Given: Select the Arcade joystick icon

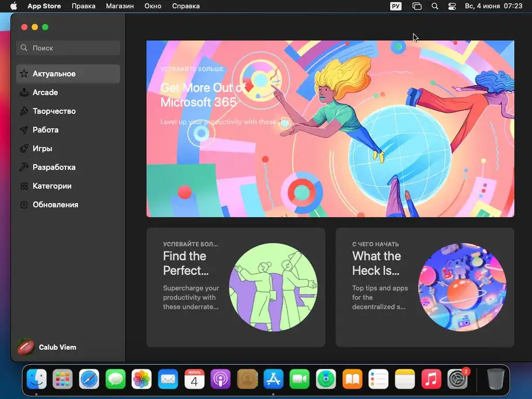Looking at the screenshot, I should tap(24, 92).
